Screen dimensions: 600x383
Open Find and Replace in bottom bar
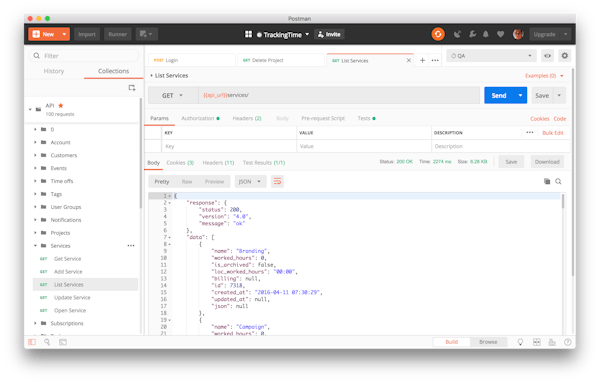[47, 342]
